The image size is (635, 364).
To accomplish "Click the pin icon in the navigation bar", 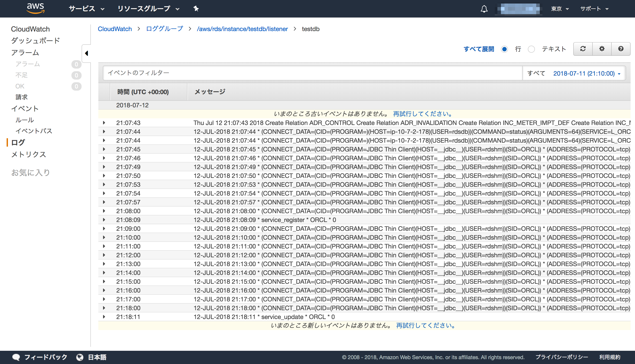I will pos(196,9).
